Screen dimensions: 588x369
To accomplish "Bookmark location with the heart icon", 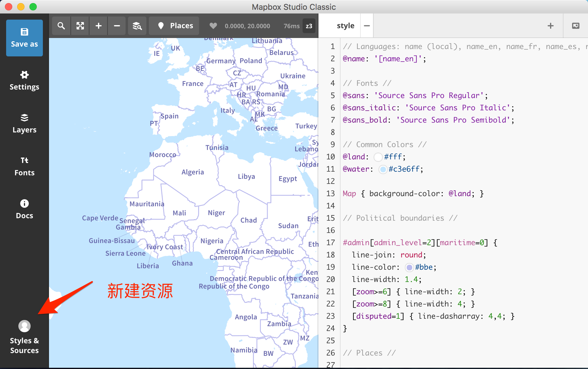I will tap(213, 26).
